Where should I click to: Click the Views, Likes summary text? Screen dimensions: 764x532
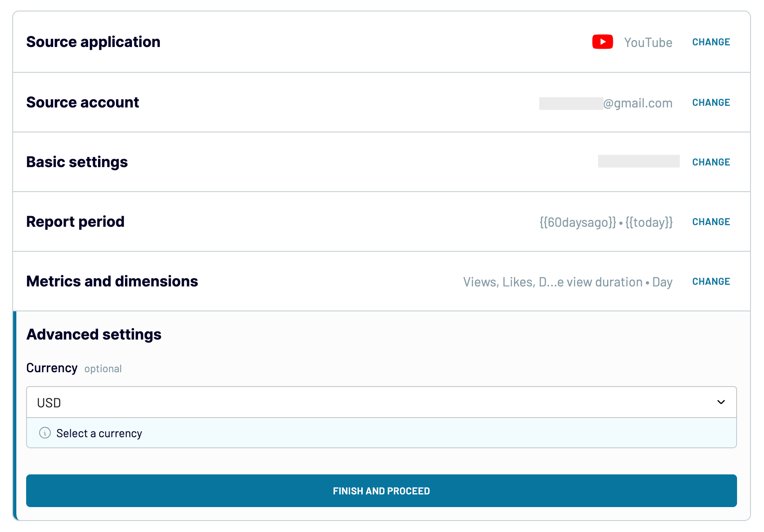coord(567,282)
